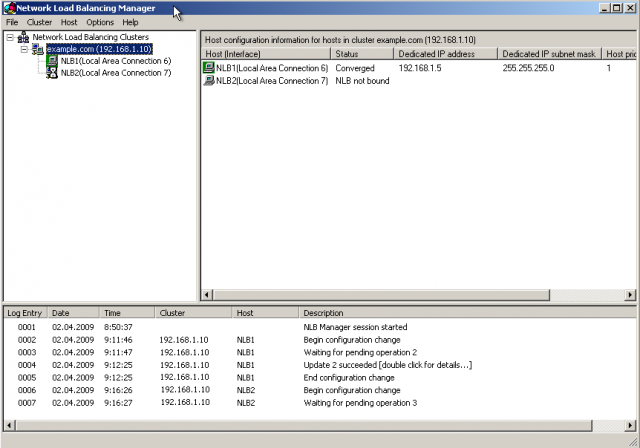The width and height of the screenshot is (640, 448).
Task: Click the host configuration information header text
Action: [340, 40]
